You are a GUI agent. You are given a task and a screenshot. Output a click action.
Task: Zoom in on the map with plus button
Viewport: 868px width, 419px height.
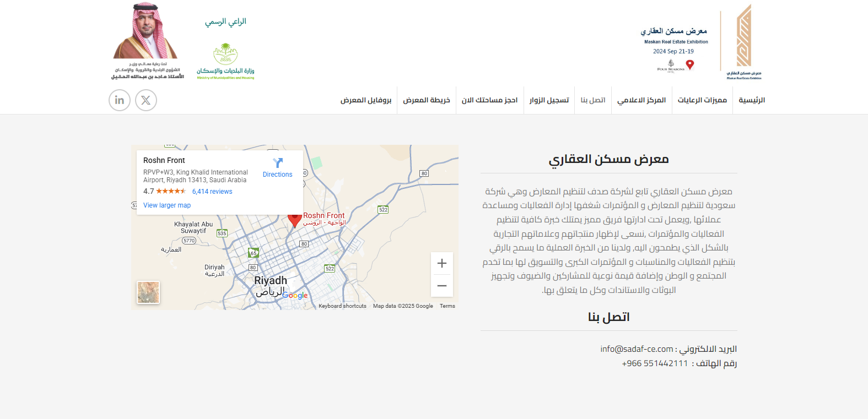pos(442,263)
